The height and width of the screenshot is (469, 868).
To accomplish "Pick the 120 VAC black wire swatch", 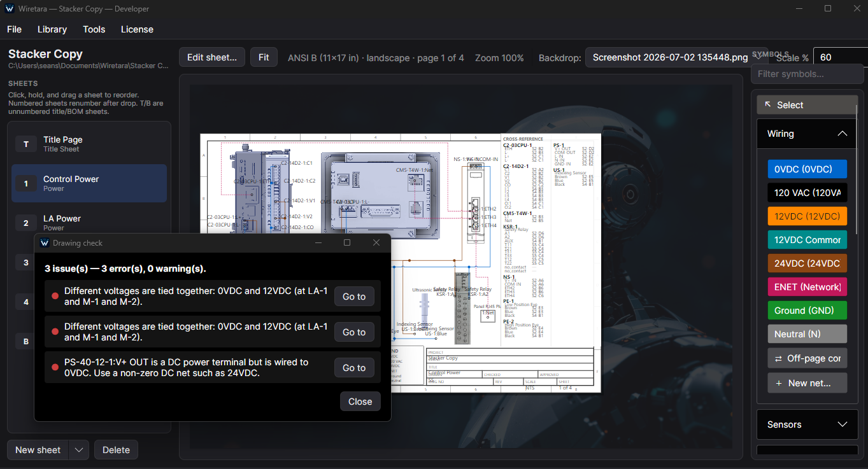I will [x=808, y=193].
